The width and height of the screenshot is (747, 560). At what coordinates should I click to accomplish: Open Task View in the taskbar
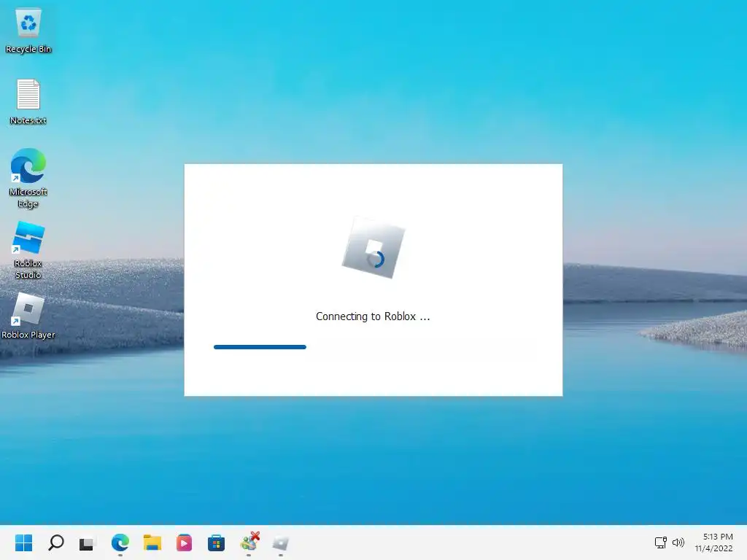[x=88, y=542]
